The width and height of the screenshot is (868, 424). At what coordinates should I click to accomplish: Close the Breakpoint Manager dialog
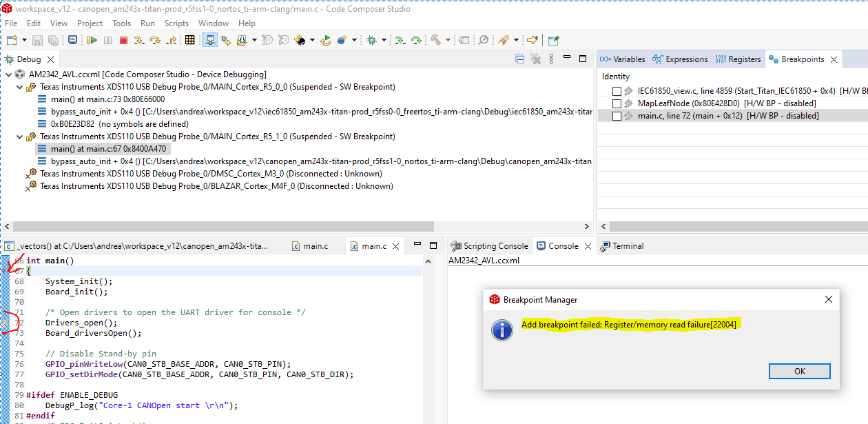829,299
